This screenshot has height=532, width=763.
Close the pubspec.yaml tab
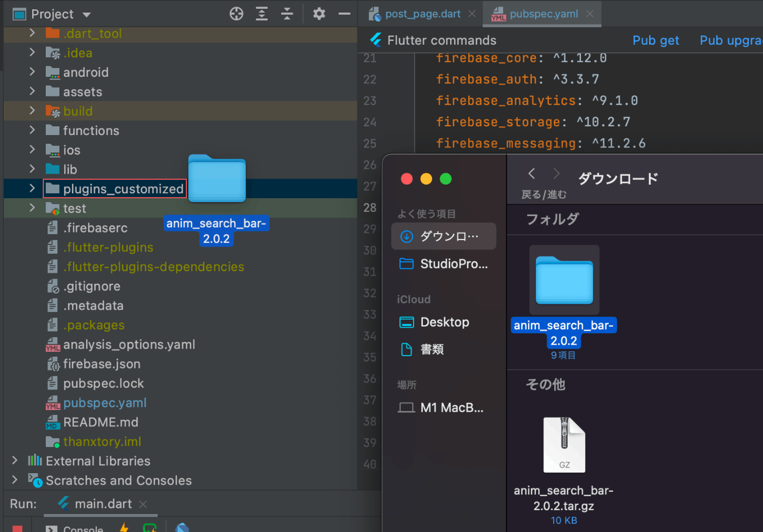pyautogui.click(x=590, y=14)
